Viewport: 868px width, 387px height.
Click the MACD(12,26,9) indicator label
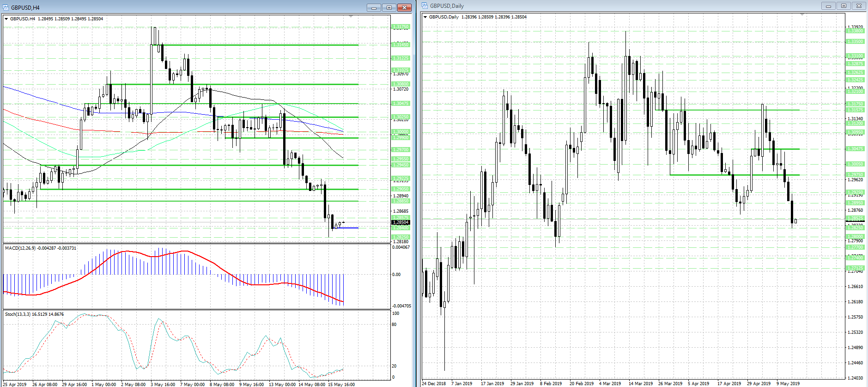click(x=41, y=248)
